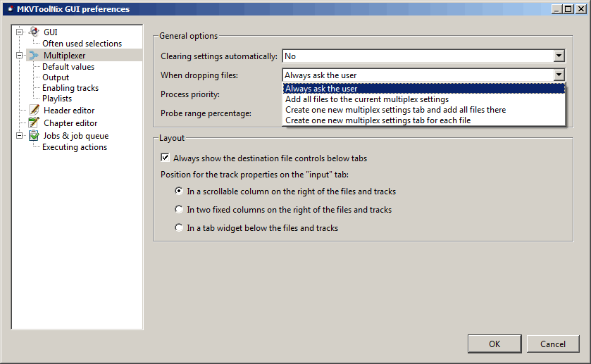Choose 'Create one new multiplex settings tab and add all files there'
The height and width of the screenshot is (364, 591).
[423, 110]
